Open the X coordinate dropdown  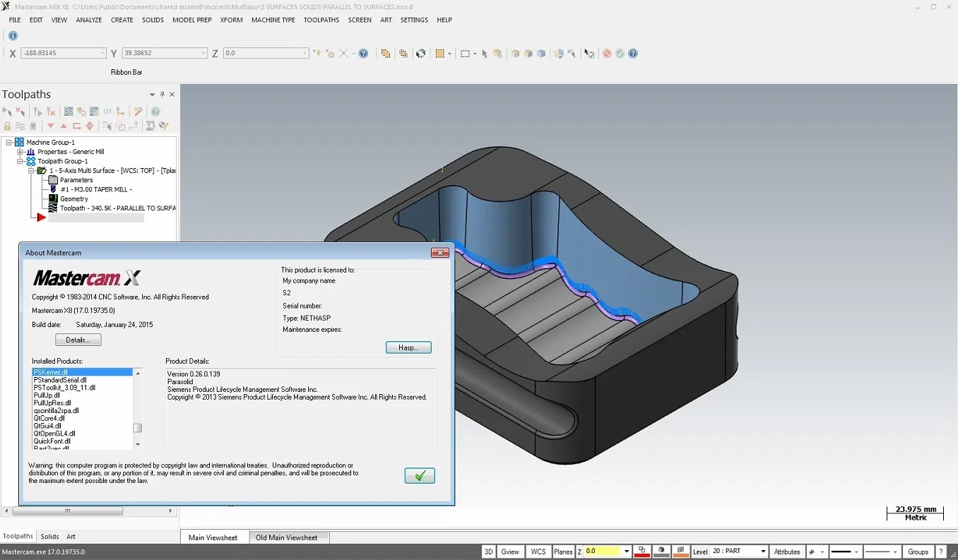[102, 54]
